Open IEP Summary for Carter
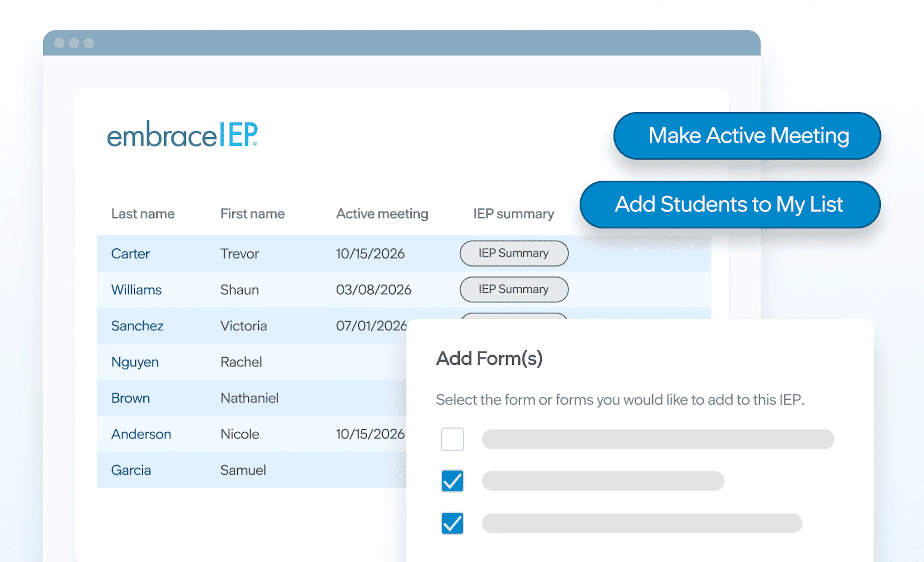Screen dimensions: 924x562 pyautogui.click(x=514, y=253)
